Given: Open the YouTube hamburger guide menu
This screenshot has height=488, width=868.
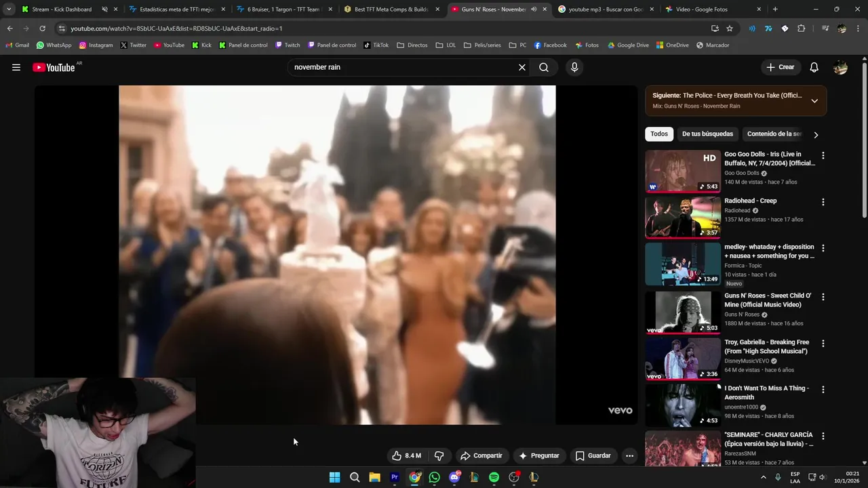Looking at the screenshot, I should point(16,67).
